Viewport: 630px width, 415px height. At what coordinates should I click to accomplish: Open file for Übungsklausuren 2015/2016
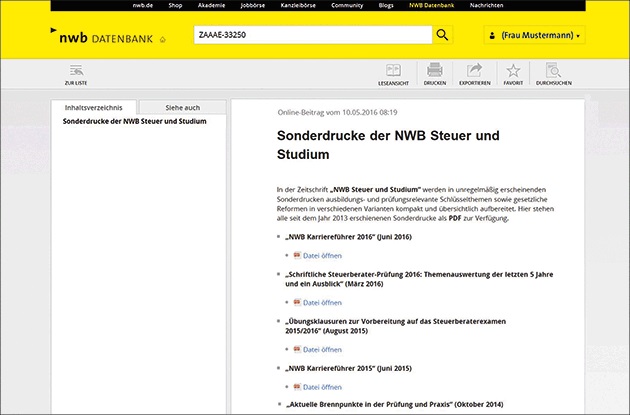pyautogui.click(x=321, y=349)
